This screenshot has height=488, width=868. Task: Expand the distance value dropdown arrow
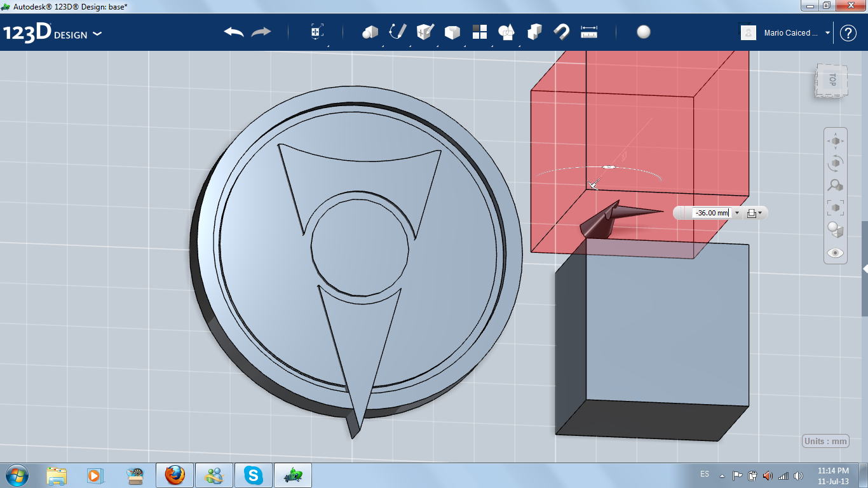(x=737, y=213)
